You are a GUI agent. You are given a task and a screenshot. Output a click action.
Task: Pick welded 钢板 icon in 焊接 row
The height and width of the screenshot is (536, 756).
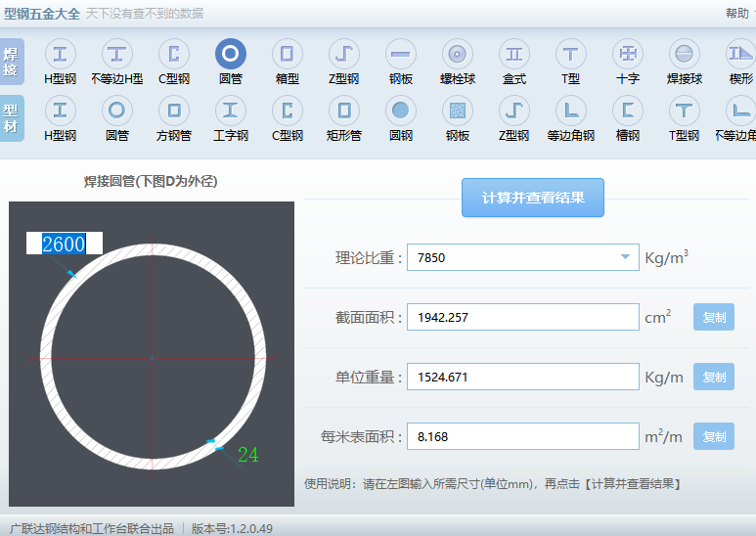401,54
